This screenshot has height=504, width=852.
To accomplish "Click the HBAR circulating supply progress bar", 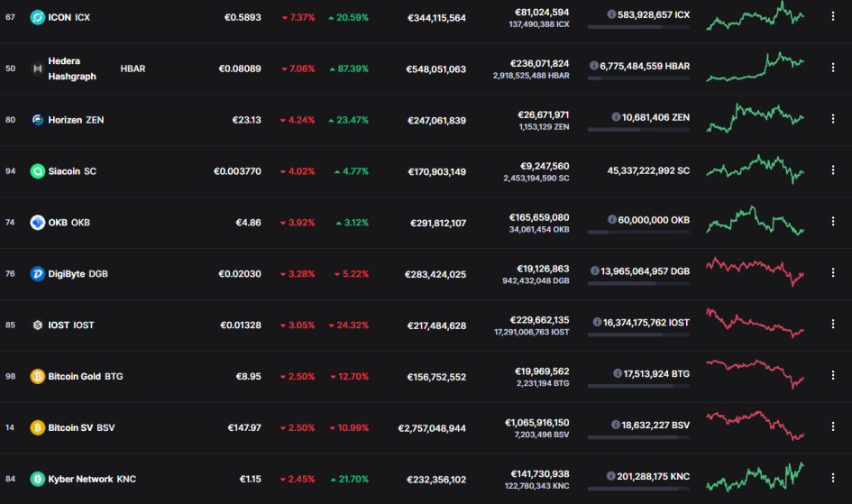I will (638, 78).
